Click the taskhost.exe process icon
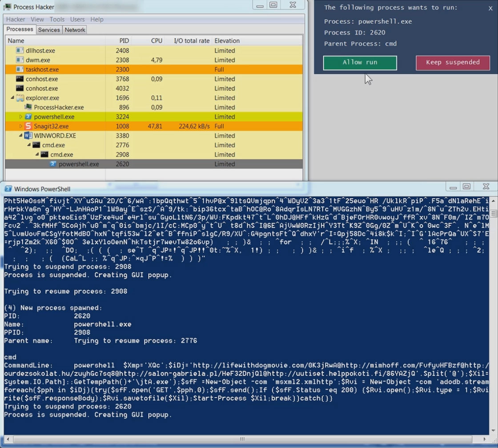 20,69
